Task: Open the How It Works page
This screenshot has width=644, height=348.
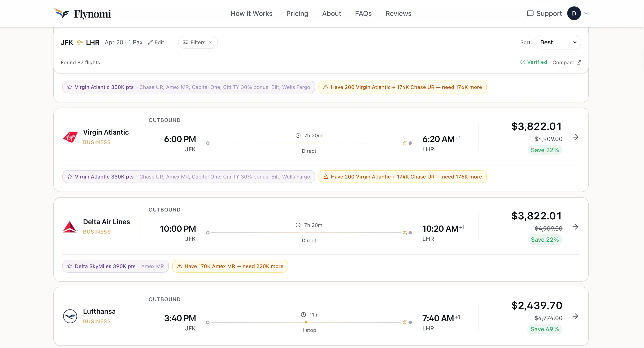Action: click(x=252, y=13)
